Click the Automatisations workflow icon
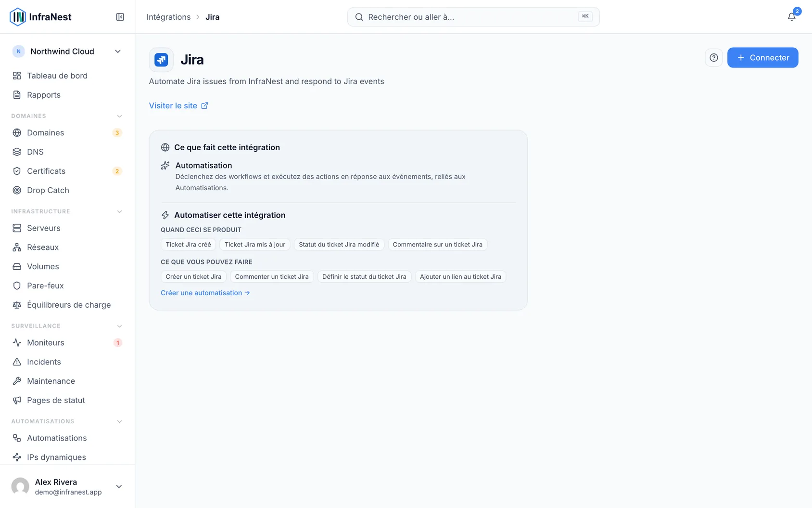 (x=17, y=438)
